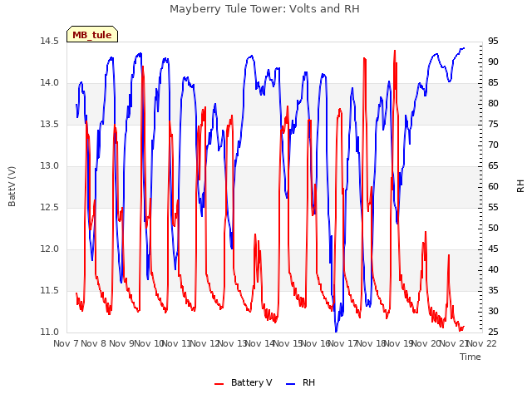Select the chart title text
The width and height of the screenshot is (532, 399).
[x=264, y=9]
